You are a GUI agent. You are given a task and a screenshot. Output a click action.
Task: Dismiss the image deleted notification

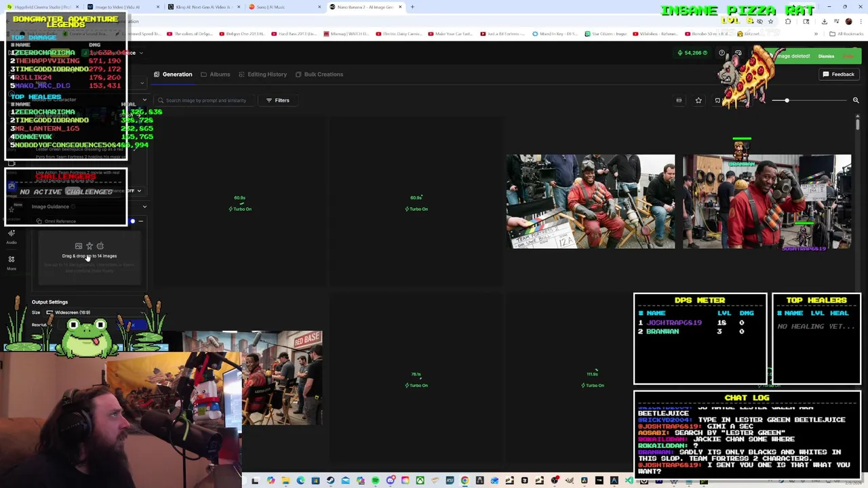(x=826, y=56)
